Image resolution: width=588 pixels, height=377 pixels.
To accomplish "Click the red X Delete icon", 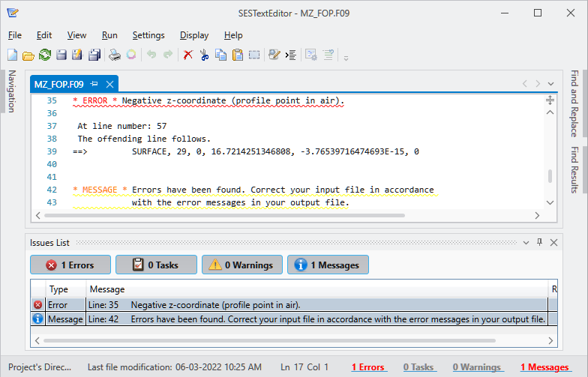I will point(188,55).
